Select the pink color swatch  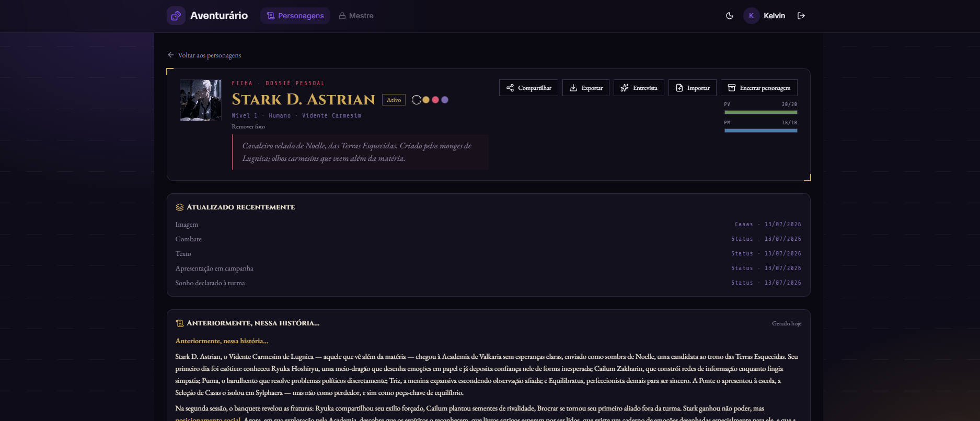[435, 100]
